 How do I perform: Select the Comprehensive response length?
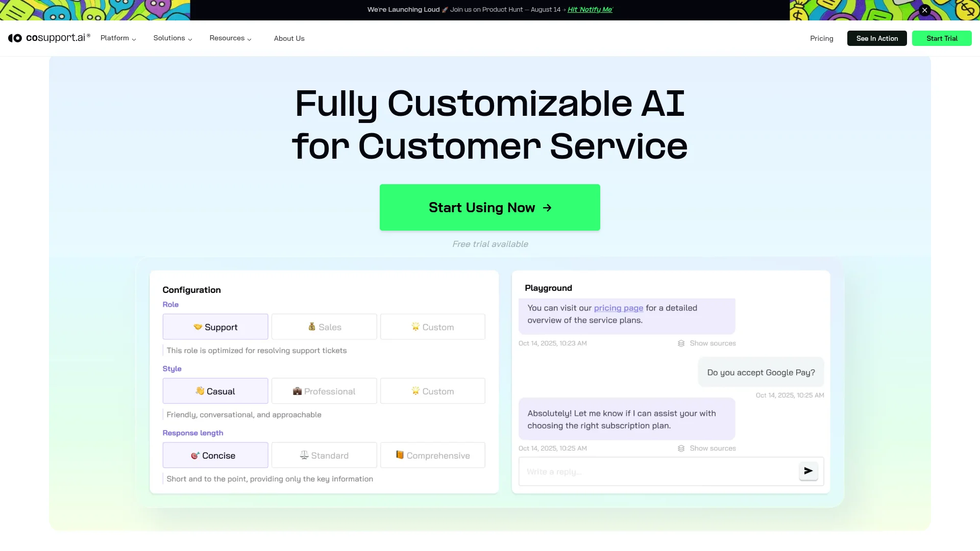point(432,455)
